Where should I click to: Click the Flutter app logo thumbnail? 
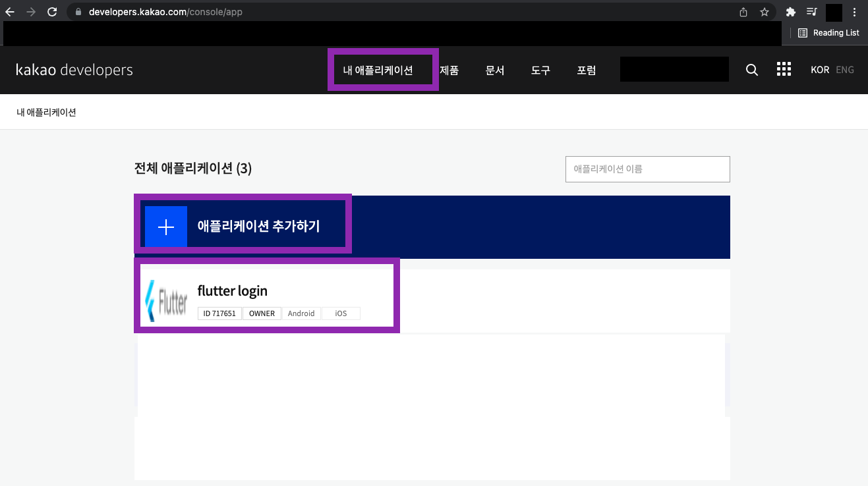click(166, 300)
